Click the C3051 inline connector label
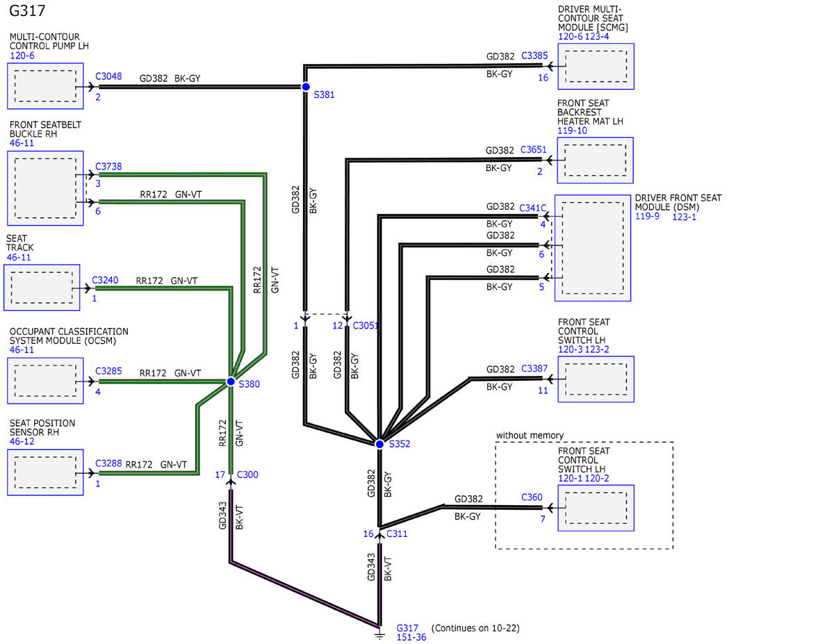 [x=366, y=325]
